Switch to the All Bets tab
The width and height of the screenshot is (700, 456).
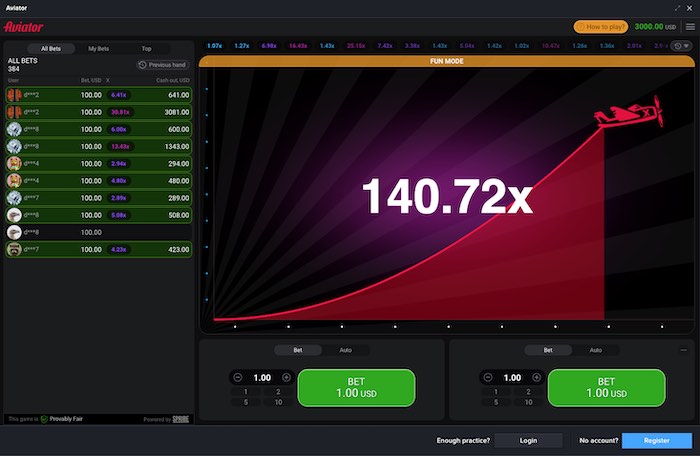pos(51,49)
